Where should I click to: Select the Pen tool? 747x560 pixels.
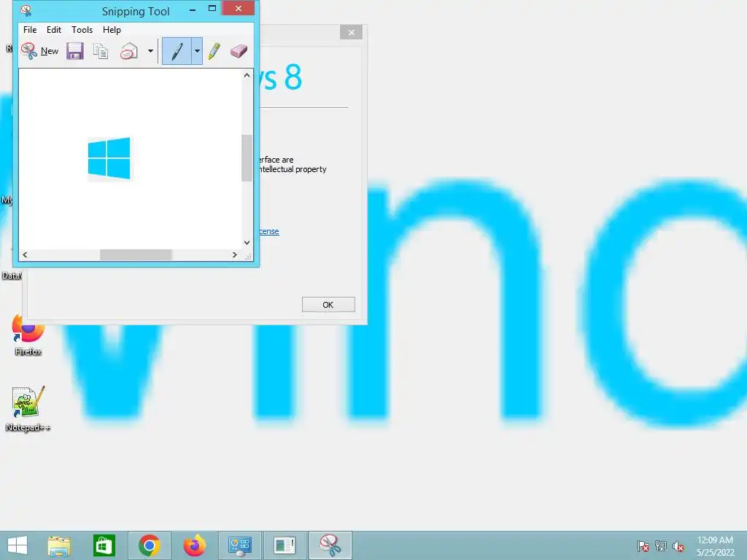(177, 51)
